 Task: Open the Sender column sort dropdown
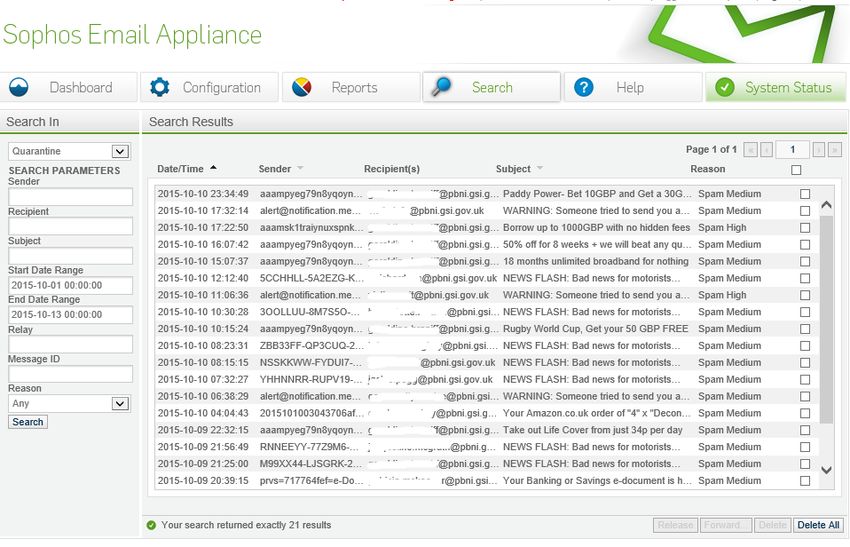(300, 169)
